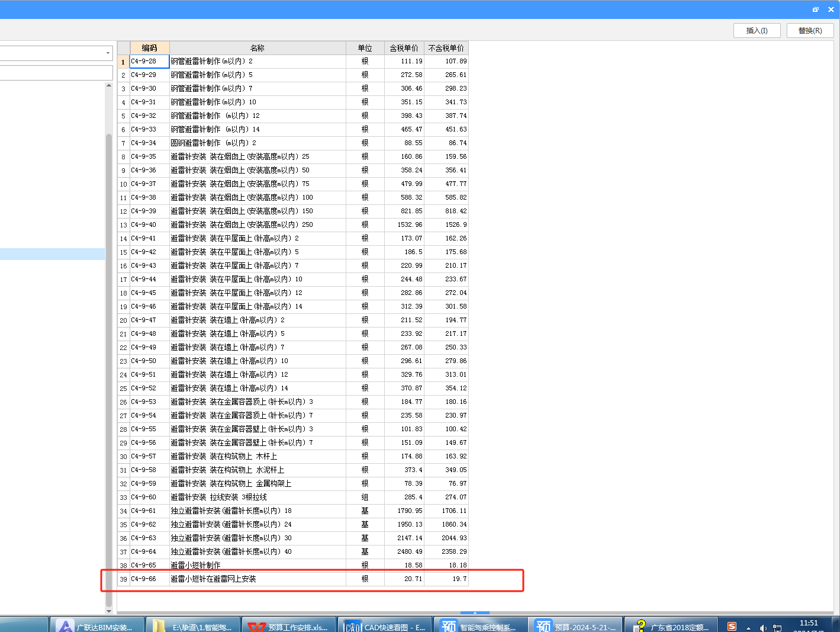Click code cell C4-9-40

pyautogui.click(x=150, y=224)
